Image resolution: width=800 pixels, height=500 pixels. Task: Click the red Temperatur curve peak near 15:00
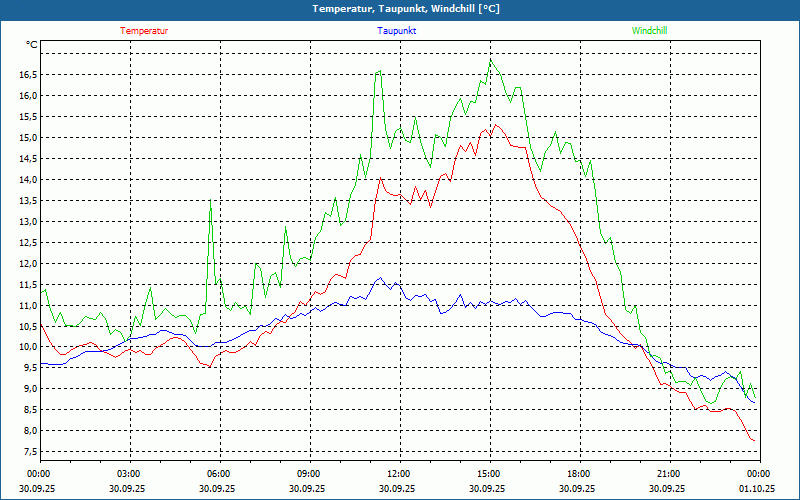pyautogui.click(x=494, y=124)
